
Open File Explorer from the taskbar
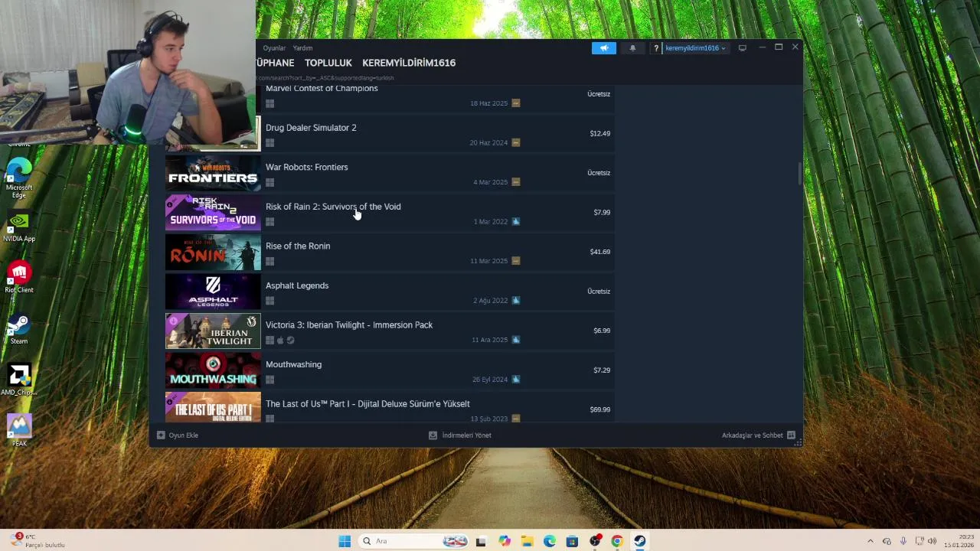click(x=527, y=541)
